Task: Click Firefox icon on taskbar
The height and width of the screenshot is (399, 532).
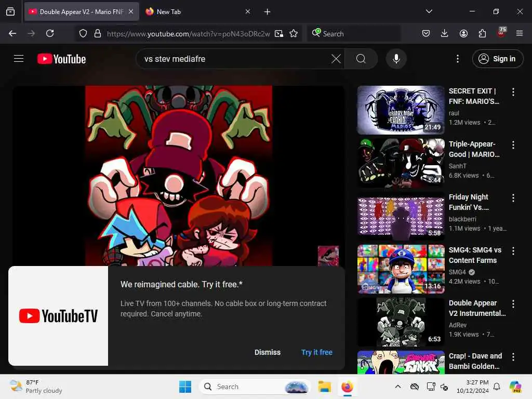Action: pos(347,387)
